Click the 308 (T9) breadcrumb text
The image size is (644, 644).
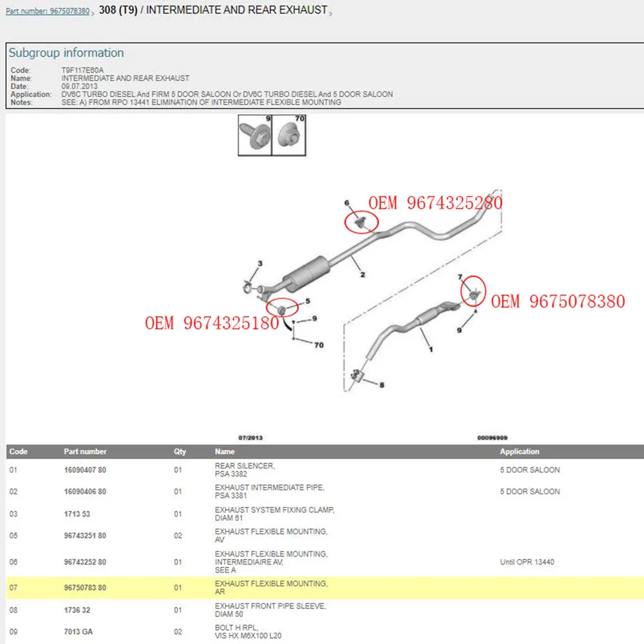[118, 10]
